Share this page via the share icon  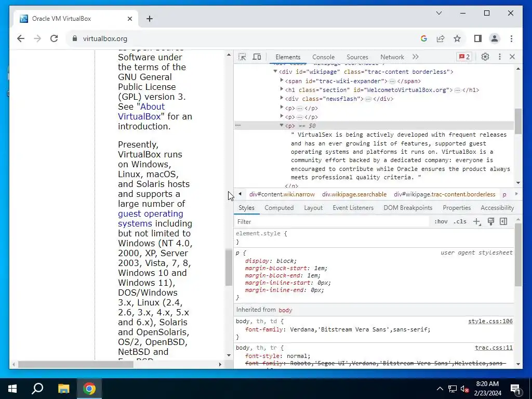pos(441,38)
